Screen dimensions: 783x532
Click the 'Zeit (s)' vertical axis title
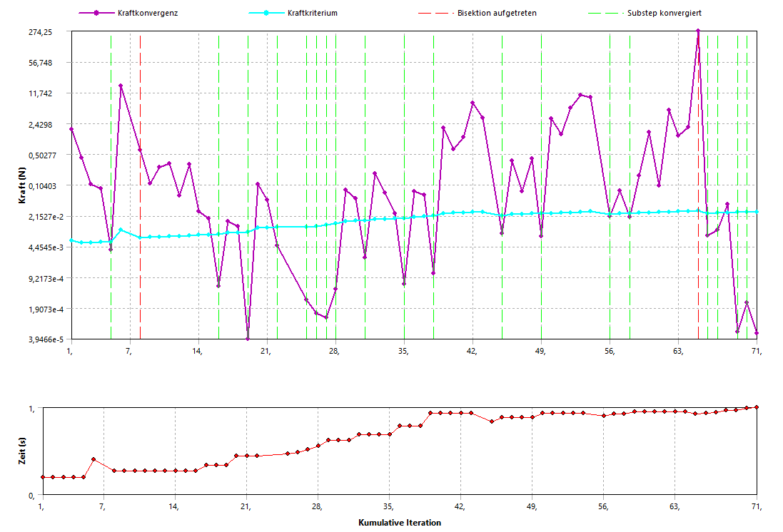tap(23, 451)
